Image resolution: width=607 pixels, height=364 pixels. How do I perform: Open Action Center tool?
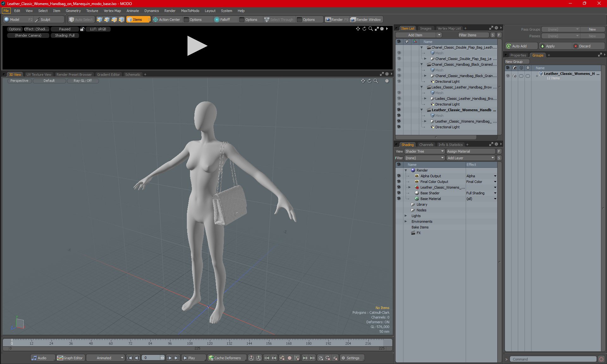point(167,20)
